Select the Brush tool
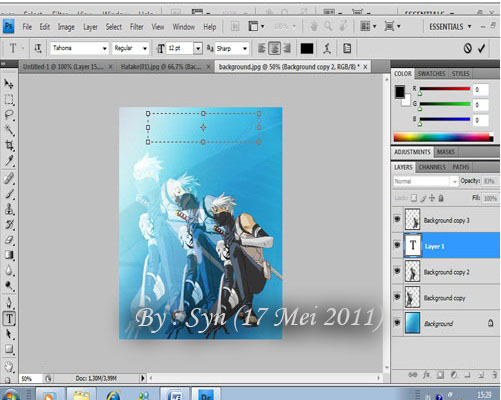 (x=9, y=194)
